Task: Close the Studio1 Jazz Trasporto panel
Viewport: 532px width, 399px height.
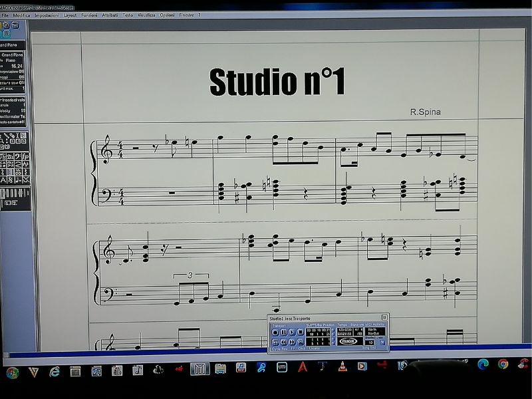Action: [x=384, y=318]
